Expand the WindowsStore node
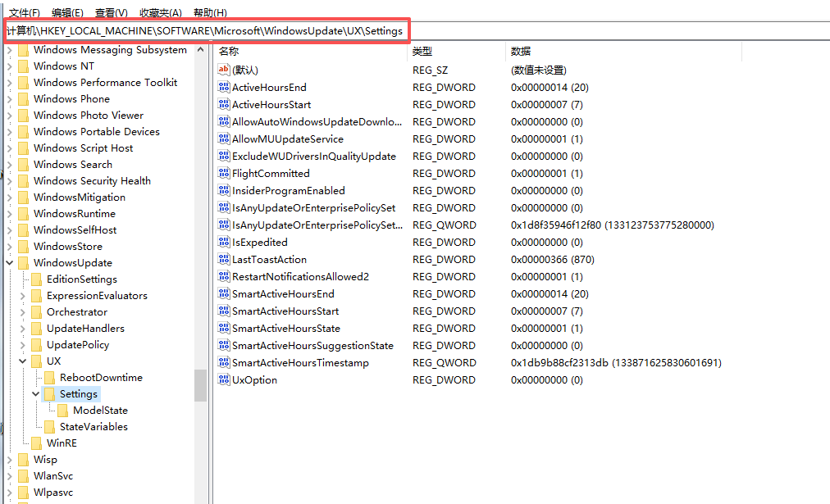This screenshot has width=830, height=504. point(10,247)
